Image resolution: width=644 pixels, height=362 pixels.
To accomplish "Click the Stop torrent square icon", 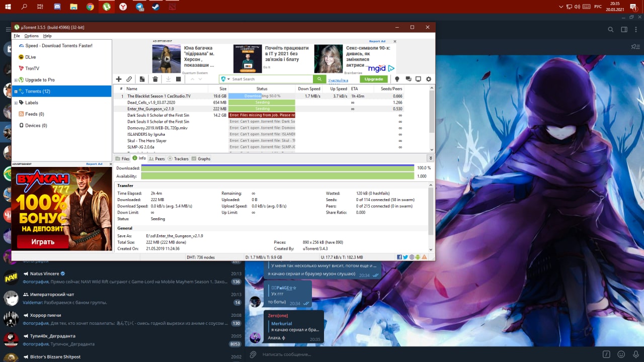I will tap(178, 79).
